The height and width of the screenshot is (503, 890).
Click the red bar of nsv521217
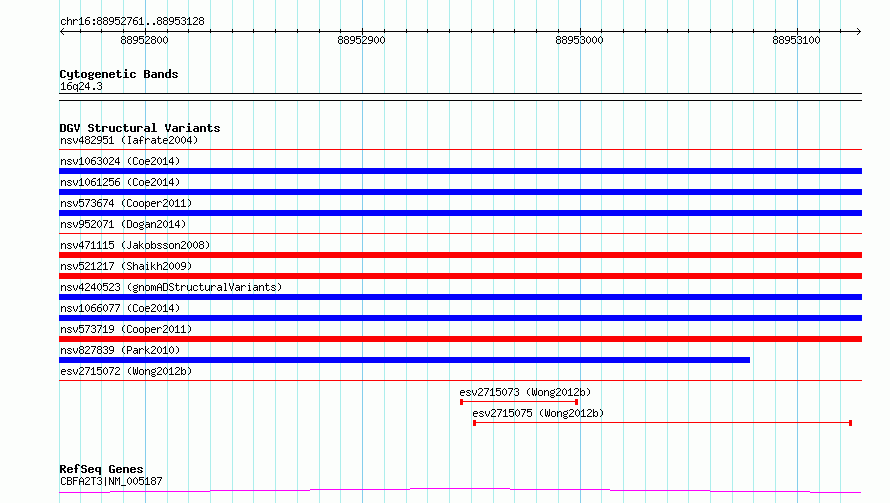click(x=460, y=276)
